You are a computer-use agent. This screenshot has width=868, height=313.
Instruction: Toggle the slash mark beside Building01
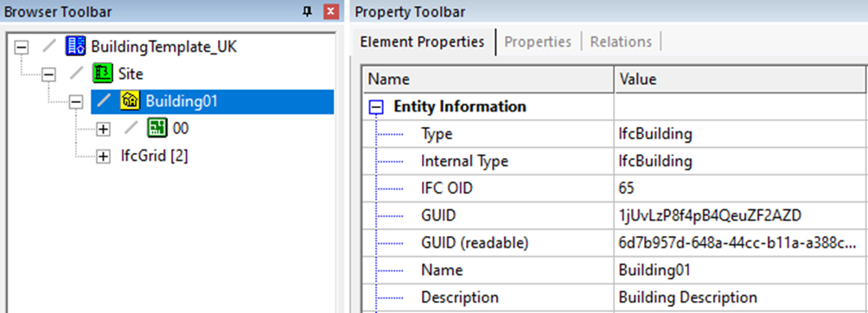tap(104, 101)
